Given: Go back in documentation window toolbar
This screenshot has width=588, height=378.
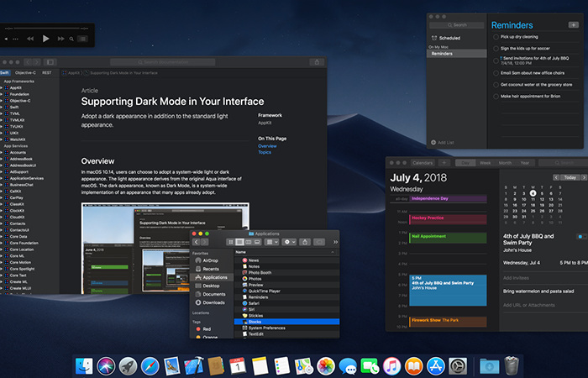Looking at the screenshot, I should (x=28, y=62).
